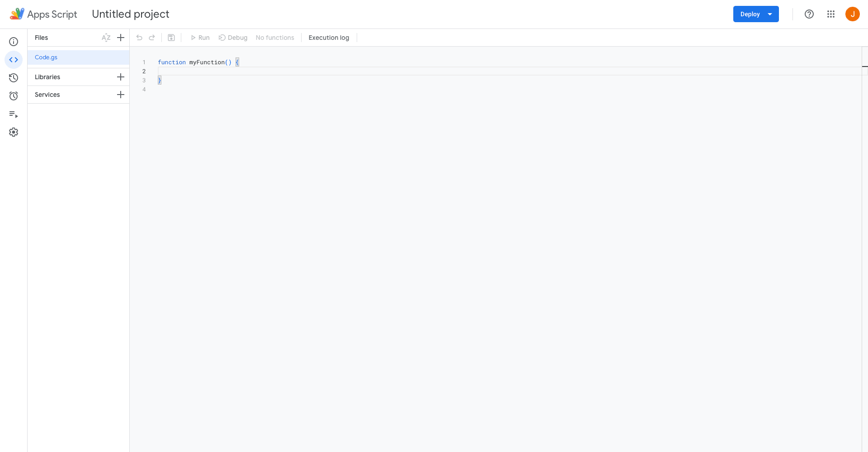Save project with the floppy icon
Viewport: 868px width, 452px height.
[171, 38]
